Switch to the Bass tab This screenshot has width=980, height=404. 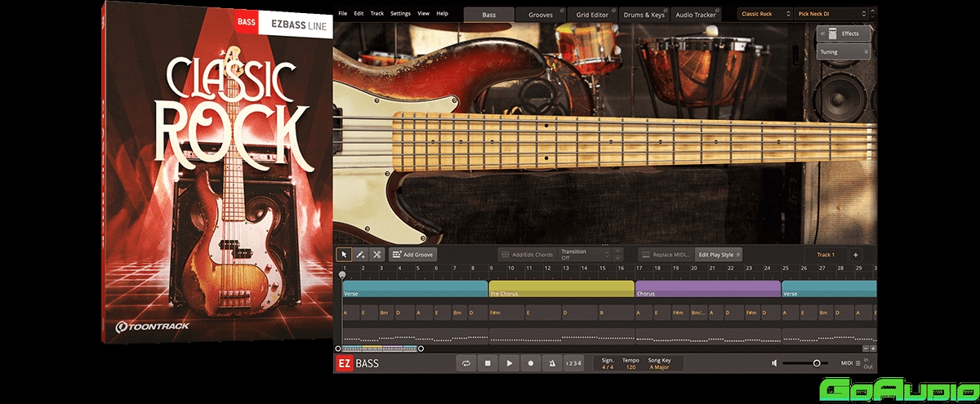[488, 14]
